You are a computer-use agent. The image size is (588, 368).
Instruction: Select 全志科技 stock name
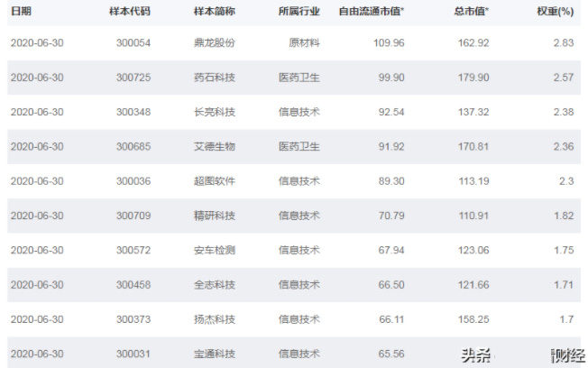tap(215, 284)
